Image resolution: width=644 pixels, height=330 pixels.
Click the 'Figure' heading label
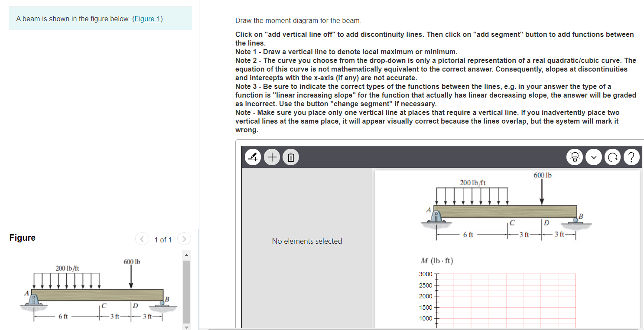click(23, 238)
